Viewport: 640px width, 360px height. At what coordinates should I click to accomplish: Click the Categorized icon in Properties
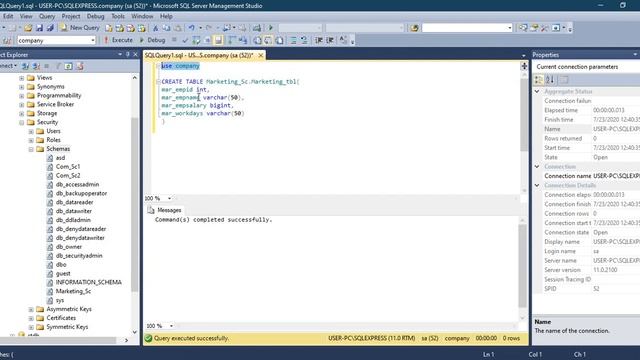tap(539, 80)
